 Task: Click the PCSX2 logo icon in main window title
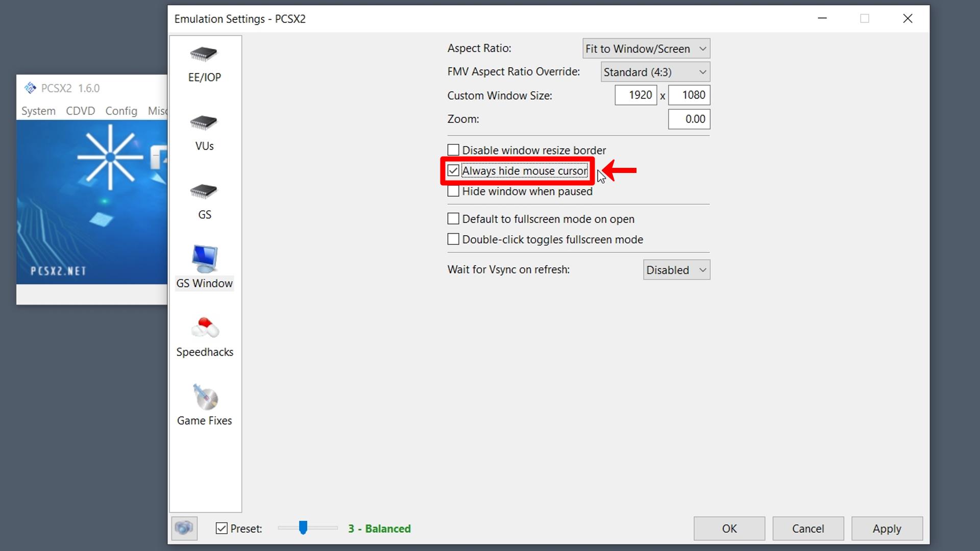click(x=30, y=88)
